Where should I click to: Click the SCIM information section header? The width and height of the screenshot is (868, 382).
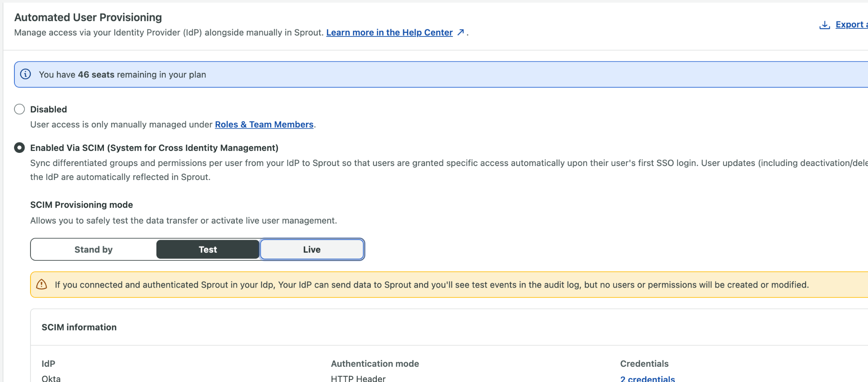[79, 327]
